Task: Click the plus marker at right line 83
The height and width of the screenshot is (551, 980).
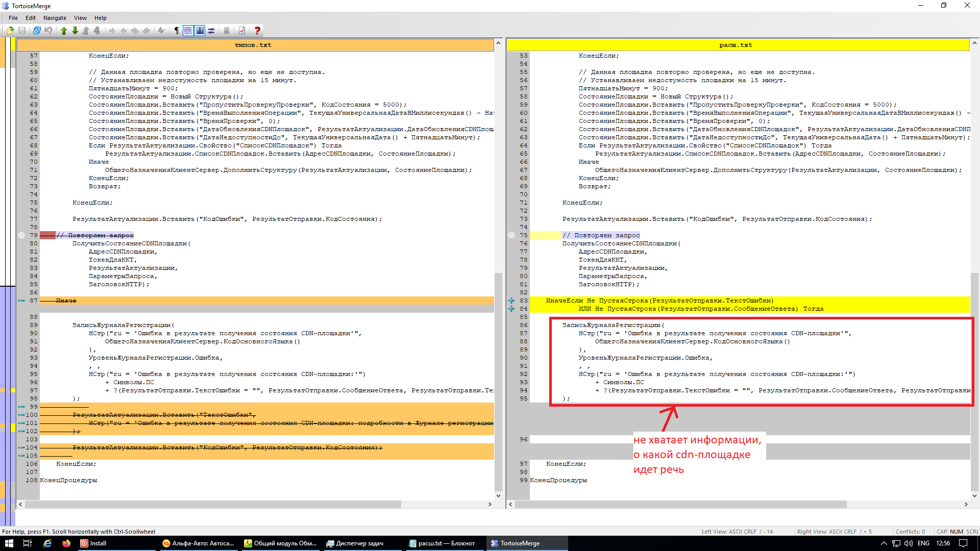Action: [x=511, y=300]
